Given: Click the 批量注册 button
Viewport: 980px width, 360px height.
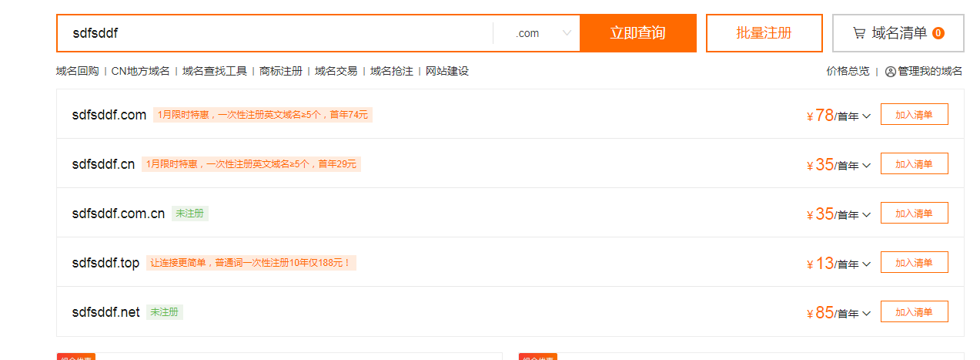Looking at the screenshot, I should tap(764, 33).
